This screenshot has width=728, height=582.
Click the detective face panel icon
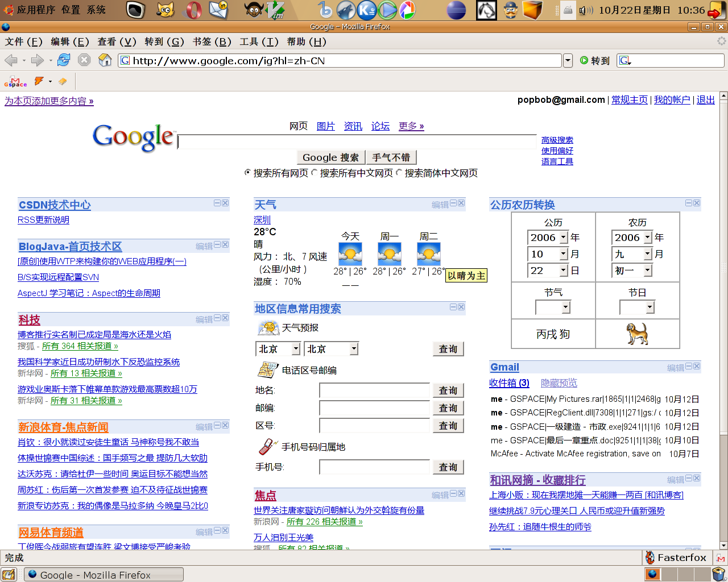510,10
